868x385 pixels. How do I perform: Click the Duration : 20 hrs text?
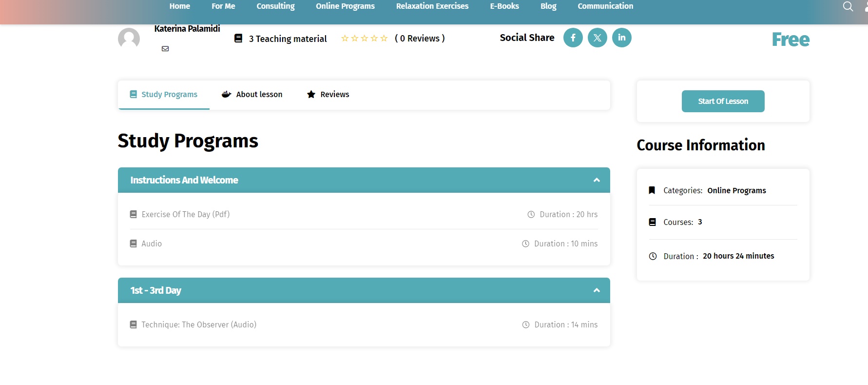[569, 214]
